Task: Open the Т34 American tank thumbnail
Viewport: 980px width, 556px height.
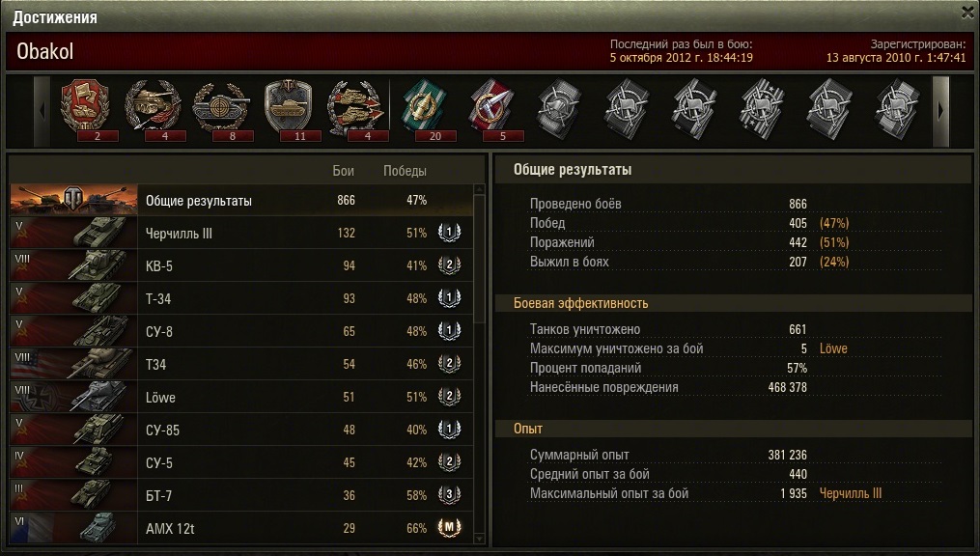Action: (73, 364)
